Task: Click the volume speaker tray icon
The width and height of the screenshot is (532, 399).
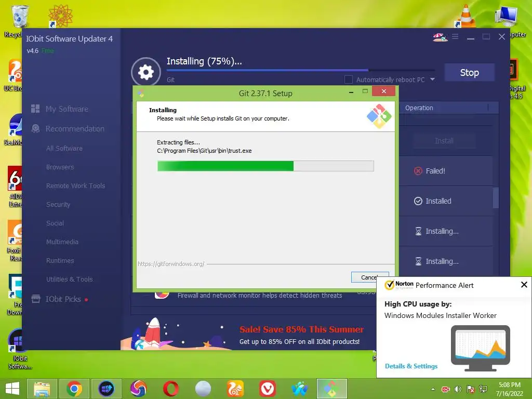Action: (458, 389)
